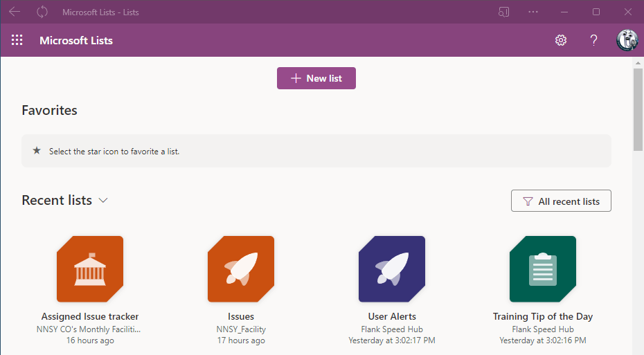
Task: Click the Assigned Issue tracker title text
Action: 90,316
